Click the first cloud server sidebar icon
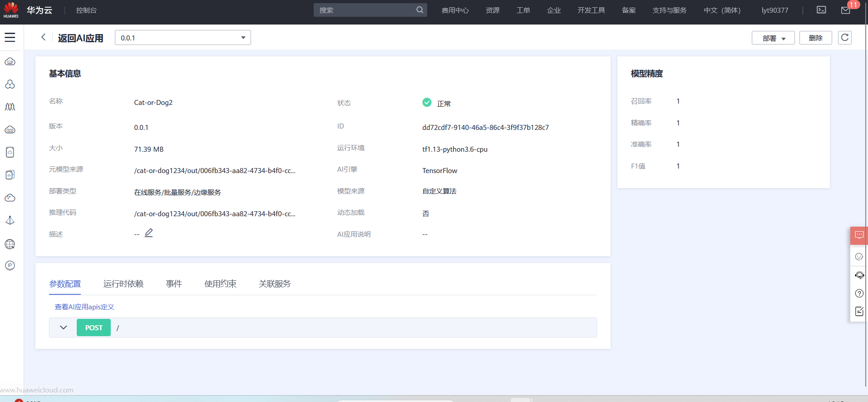 pyautogui.click(x=10, y=61)
